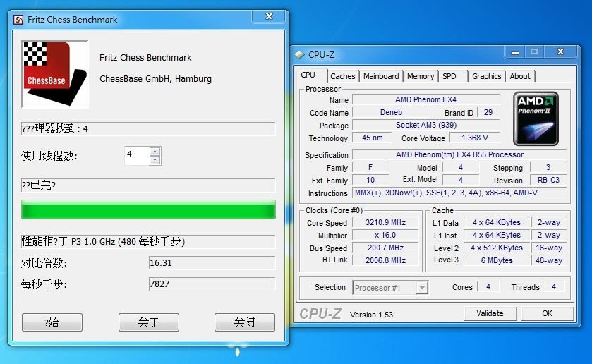Click OK in CPU-Z window
This screenshot has height=364, width=592.
(548, 313)
